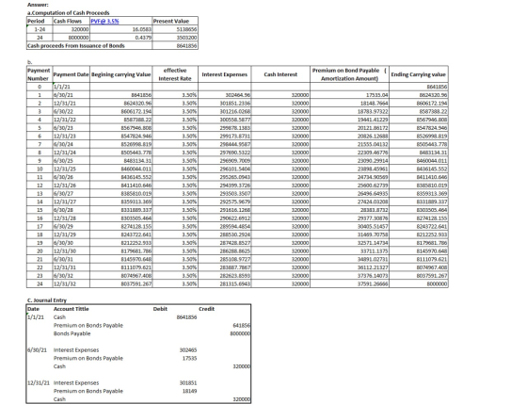Click the credit amount 641856
This screenshot has height=420, width=527.
[241, 325]
